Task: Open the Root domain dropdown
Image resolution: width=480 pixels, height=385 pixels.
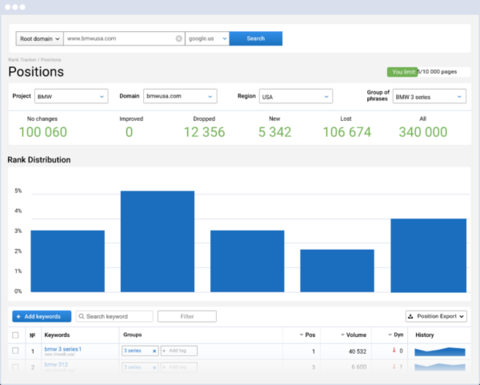Action: pos(40,39)
